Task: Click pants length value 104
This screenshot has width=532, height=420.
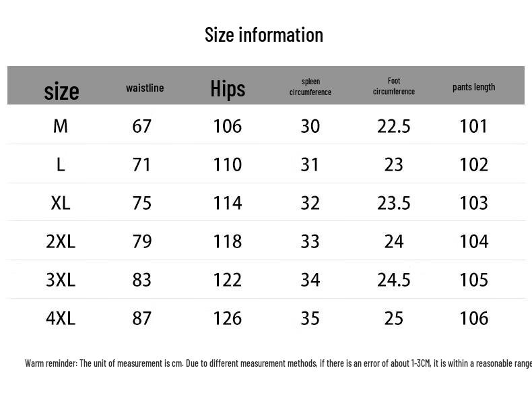Action: pyautogui.click(x=473, y=241)
